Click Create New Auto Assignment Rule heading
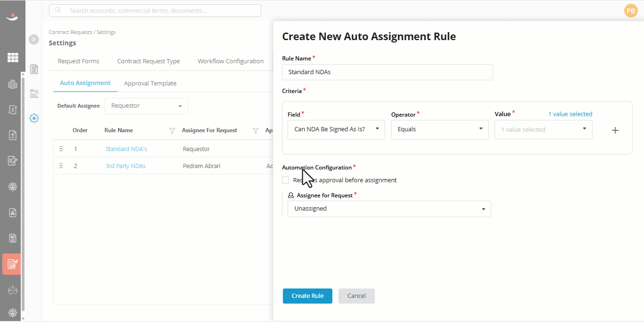Screen dimensions: 644x322 pyautogui.click(x=369, y=37)
